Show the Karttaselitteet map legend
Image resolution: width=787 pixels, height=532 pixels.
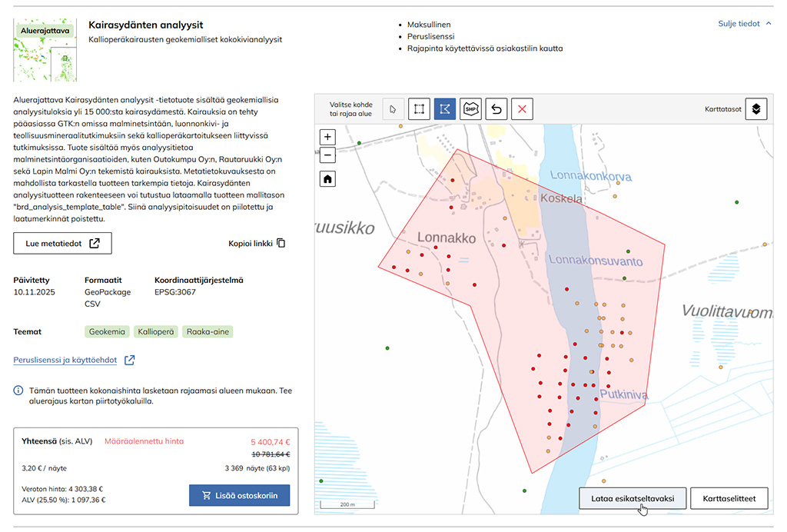(729, 498)
